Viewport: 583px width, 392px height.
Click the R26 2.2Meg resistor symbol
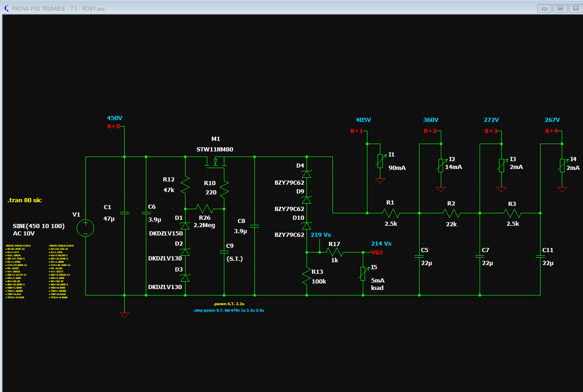point(204,209)
